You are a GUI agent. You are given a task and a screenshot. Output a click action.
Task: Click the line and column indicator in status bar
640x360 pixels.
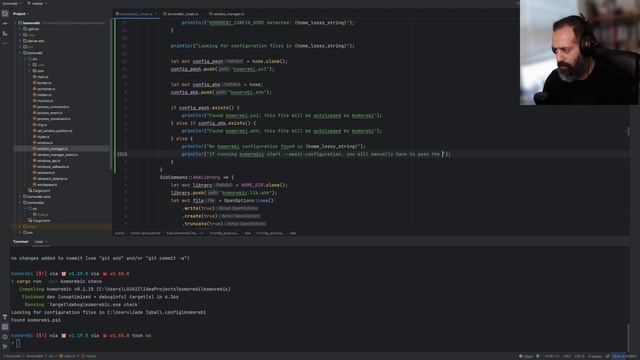tap(551, 356)
